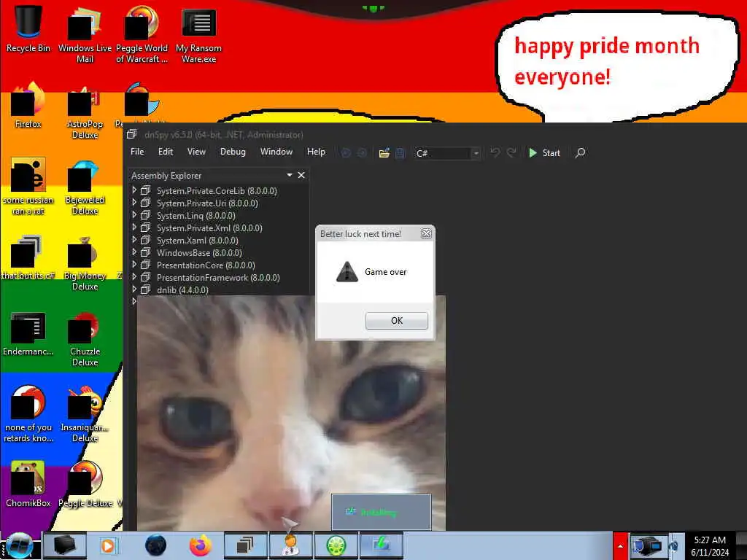
Task: Click the dnSpy stacked-windows taskbar icon
Action: (x=245, y=545)
